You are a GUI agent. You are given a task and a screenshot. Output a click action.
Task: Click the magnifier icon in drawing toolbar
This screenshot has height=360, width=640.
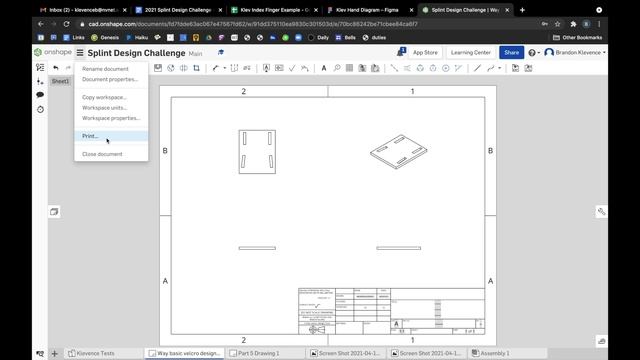coord(337,68)
